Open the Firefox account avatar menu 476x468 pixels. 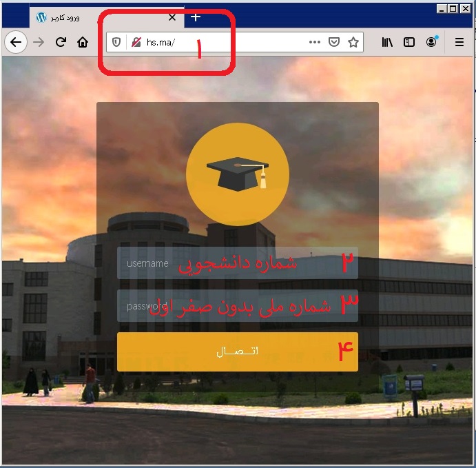pyautogui.click(x=431, y=42)
